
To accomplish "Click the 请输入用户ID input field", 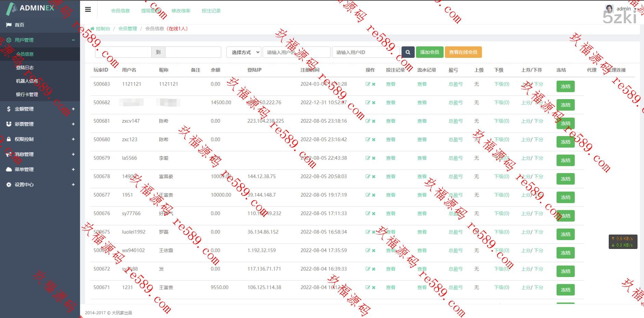I will [x=365, y=52].
